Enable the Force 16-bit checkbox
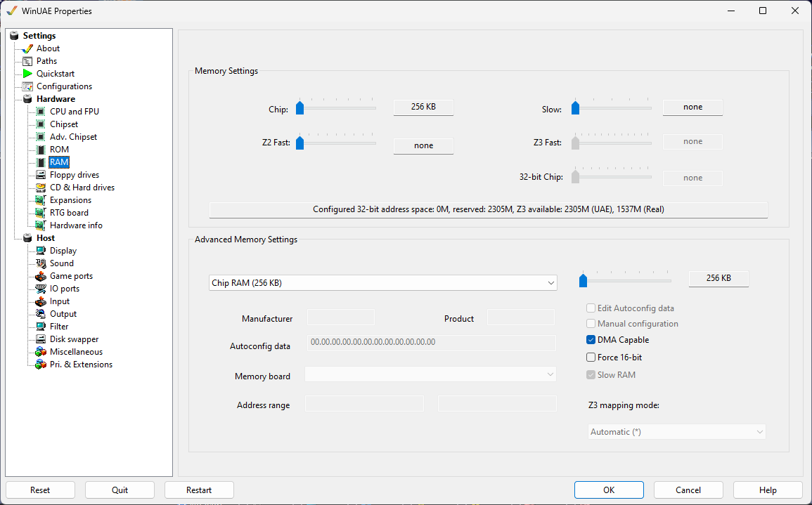Screen dimensions: 812x505 591,358
